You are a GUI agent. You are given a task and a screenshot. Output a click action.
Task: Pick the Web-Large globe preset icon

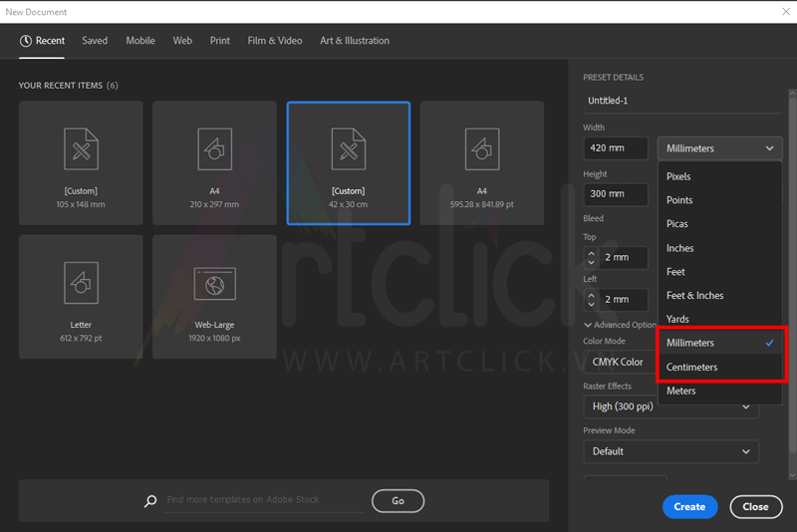coord(214,284)
